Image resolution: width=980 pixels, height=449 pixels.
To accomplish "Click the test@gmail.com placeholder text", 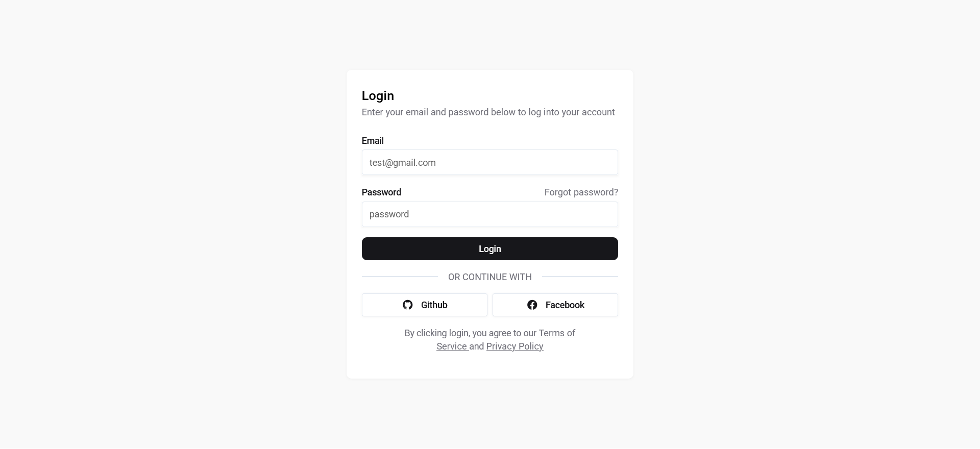I will [403, 163].
